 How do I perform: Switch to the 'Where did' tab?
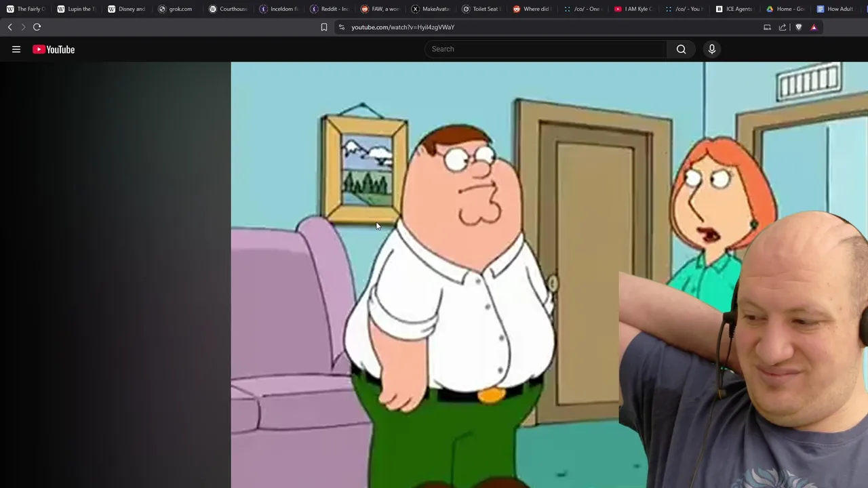point(532,9)
